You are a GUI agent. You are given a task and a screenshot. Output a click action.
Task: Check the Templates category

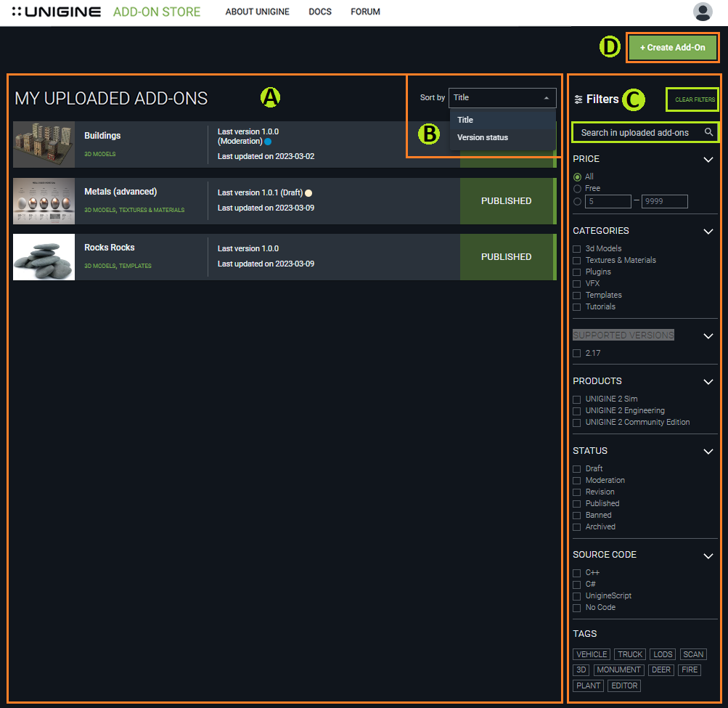point(576,296)
